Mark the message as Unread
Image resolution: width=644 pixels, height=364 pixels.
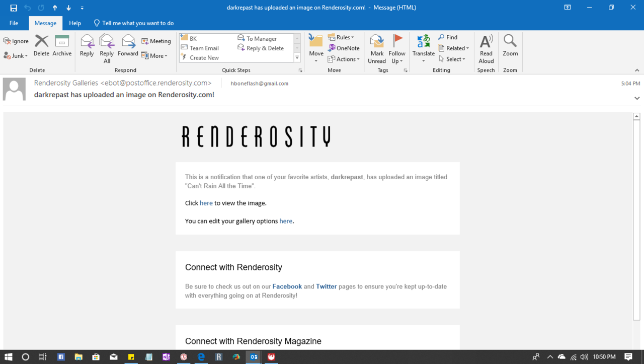[x=377, y=49]
